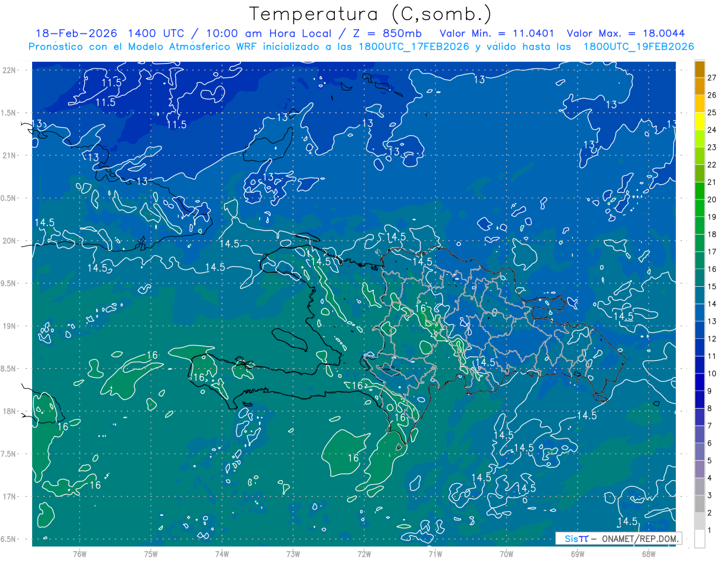Click the "70W" longitude axis label
Viewport: 728px width, 562px height.
pos(507,554)
